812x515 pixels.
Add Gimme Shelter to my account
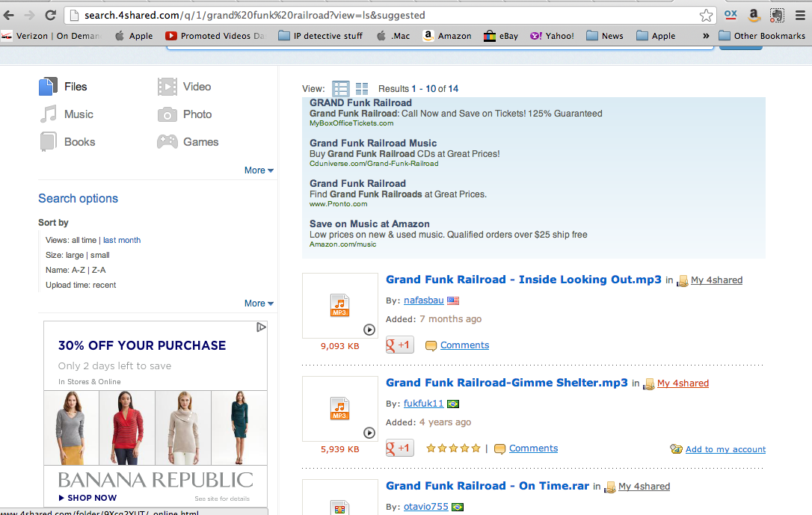point(725,449)
